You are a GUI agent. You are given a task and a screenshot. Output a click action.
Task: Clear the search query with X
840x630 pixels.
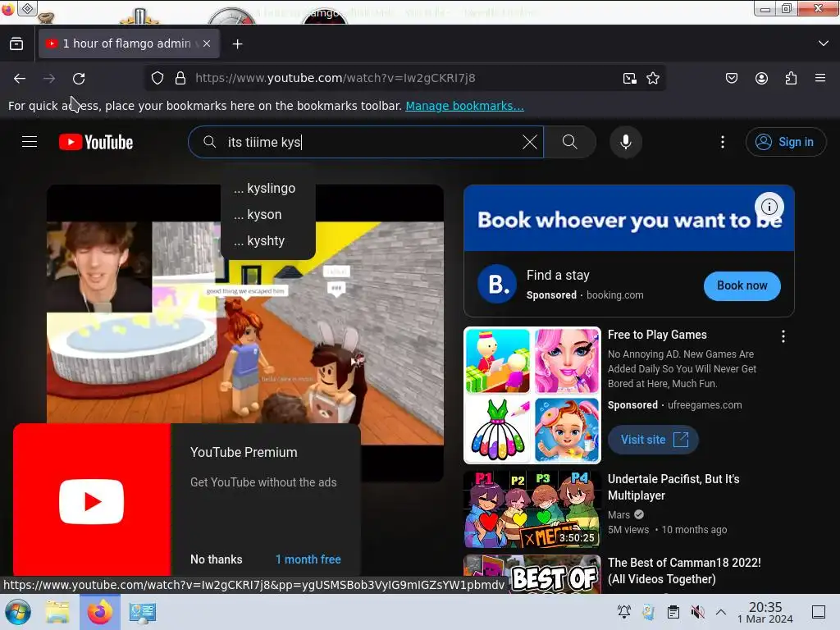529,142
